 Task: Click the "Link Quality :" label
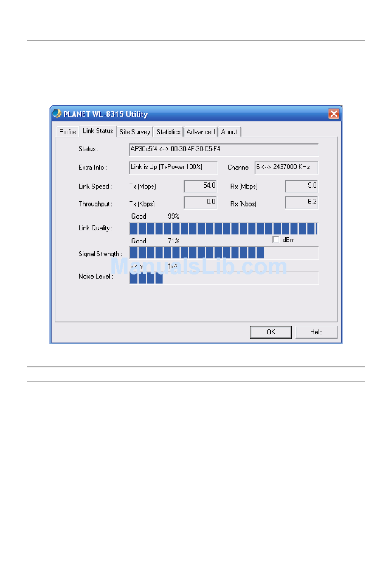point(95,228)
